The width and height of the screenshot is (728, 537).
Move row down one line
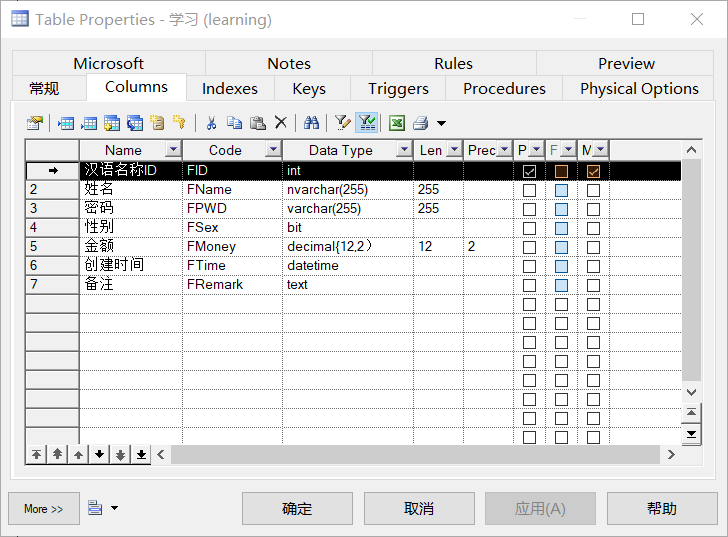(x=99, y=454)
